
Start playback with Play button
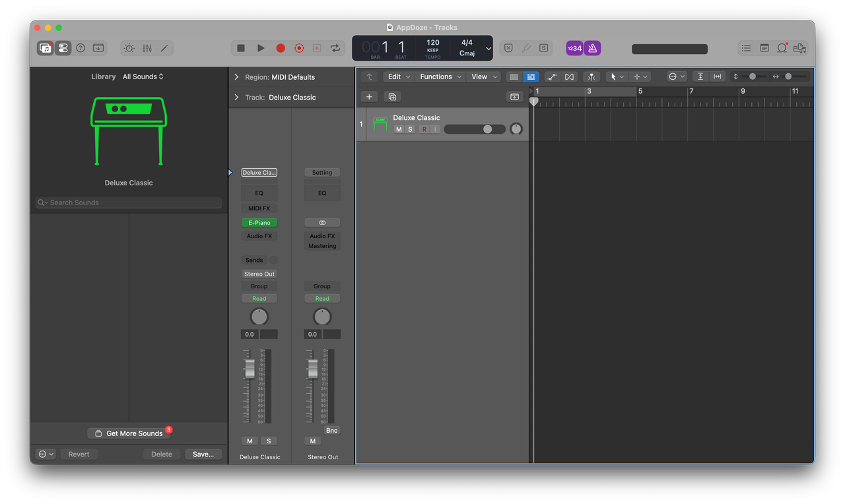[x=261, y=48]
